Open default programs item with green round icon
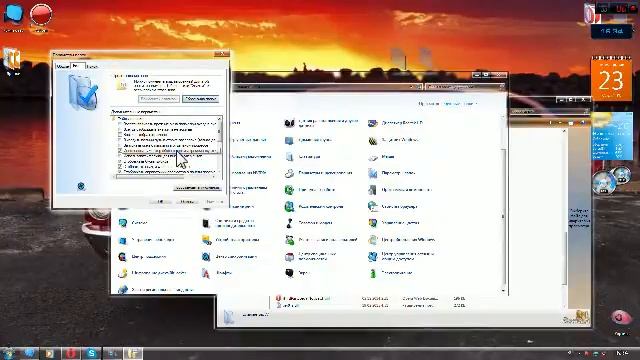The width and height of the screenshot is (640, 360). click(309, 190)
